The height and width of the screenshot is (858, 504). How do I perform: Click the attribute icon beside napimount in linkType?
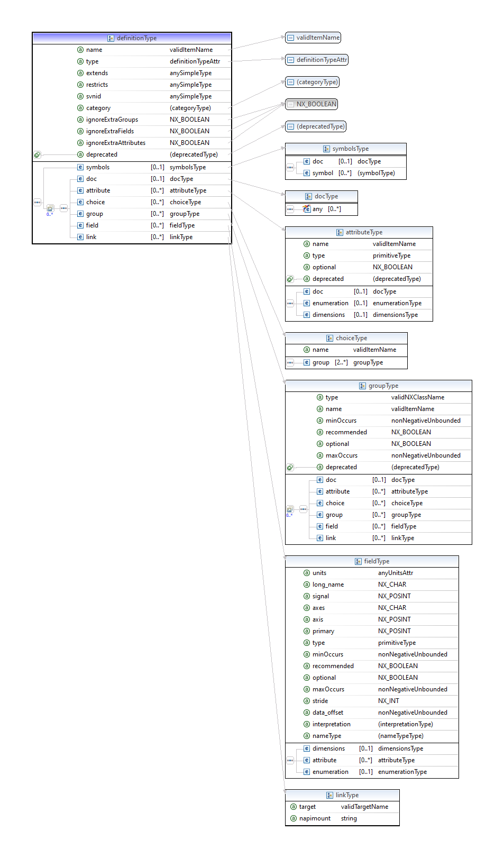pos(294,818)
